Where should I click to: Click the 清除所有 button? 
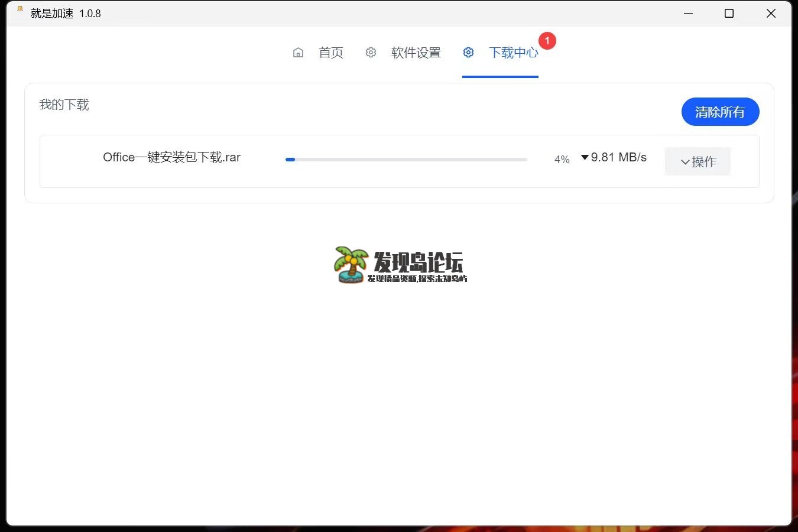[x=720, y=112]
